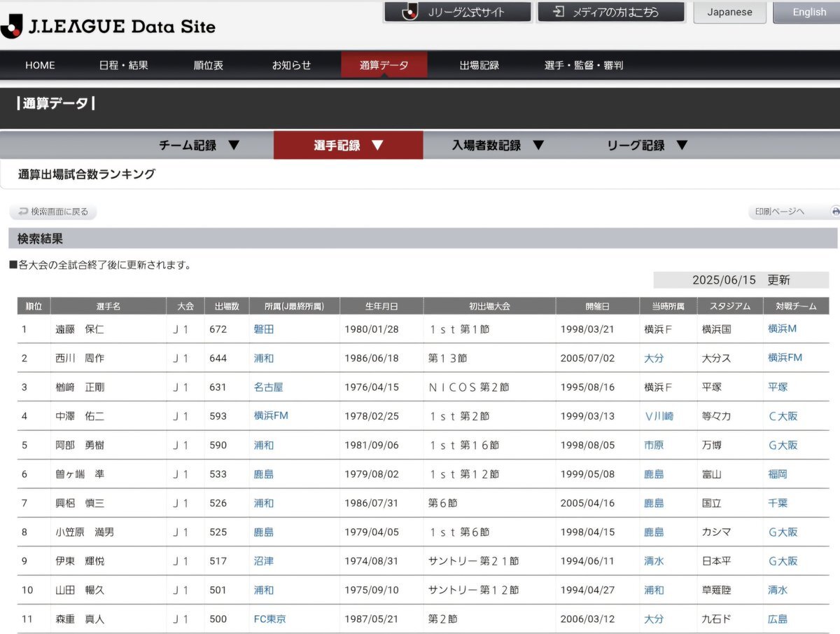The image size is (840, 634).
Task: Open 磐田 team link for 遠藤 保仁
Action: [x=264, y=329]
